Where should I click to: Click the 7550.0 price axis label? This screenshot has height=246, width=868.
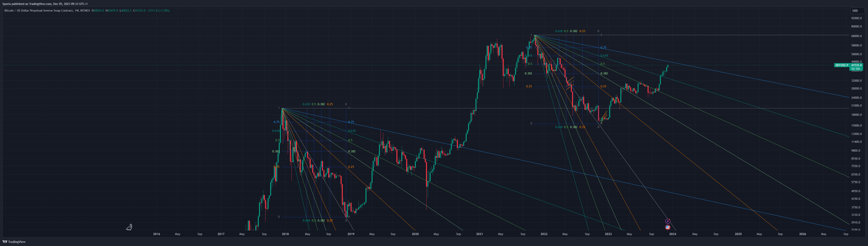click(x=855, y=166)
